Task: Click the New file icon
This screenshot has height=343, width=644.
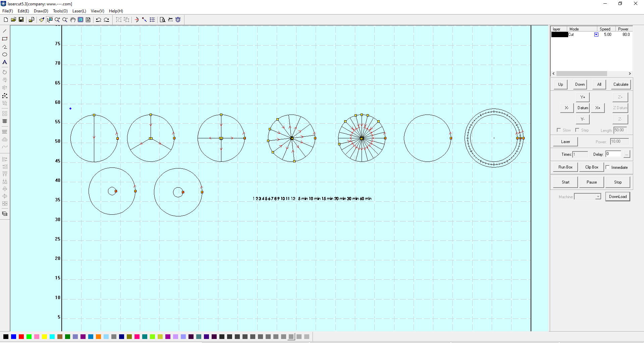Action: [x=6, y=20]
